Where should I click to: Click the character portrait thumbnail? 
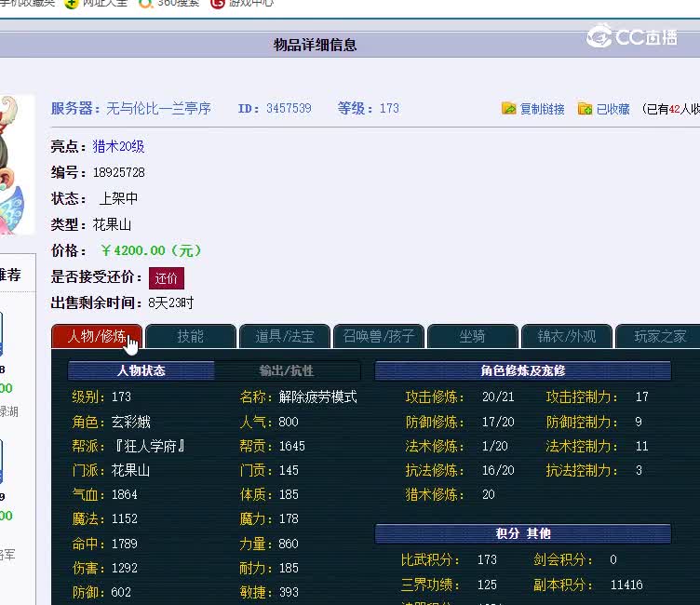click(x=16, y=165)
